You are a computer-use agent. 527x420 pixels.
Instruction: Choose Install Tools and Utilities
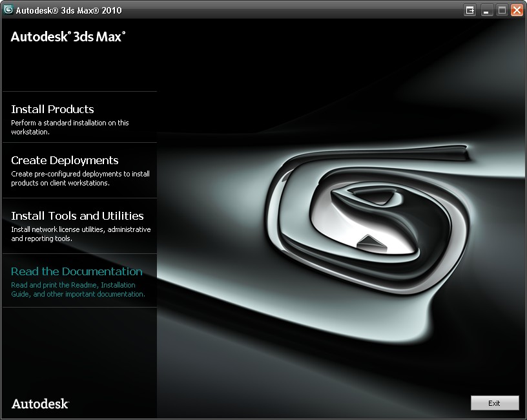[x=77, y=216]
